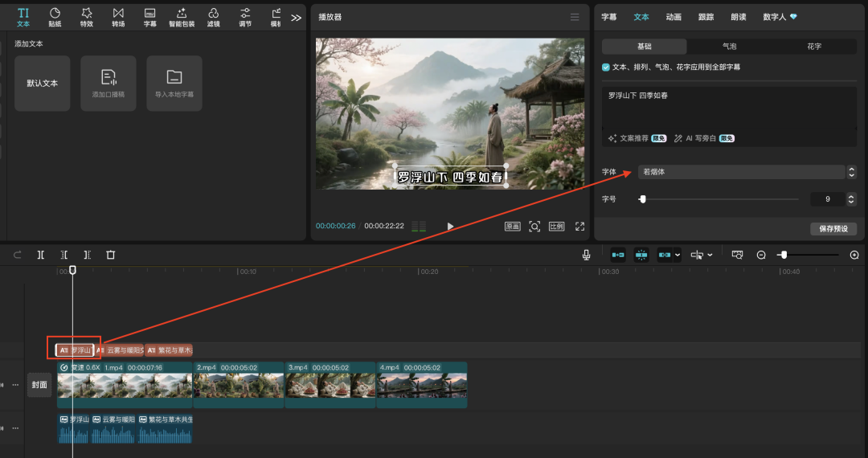This screenshot has width=868, height=458.
Task: Click the redo arrow in timeline toolbar
Action: [x=17, y=255]
